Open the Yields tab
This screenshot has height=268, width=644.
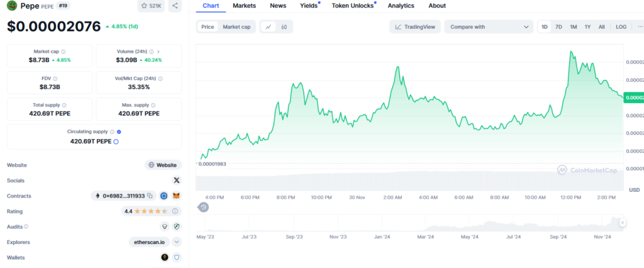[x=309, y=6]
